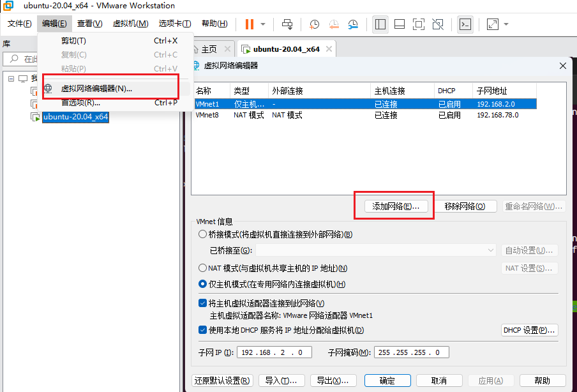Click the DHCP 设置(P)... button
The height and width of the screenshot is (392, 577).
(530, 330)
